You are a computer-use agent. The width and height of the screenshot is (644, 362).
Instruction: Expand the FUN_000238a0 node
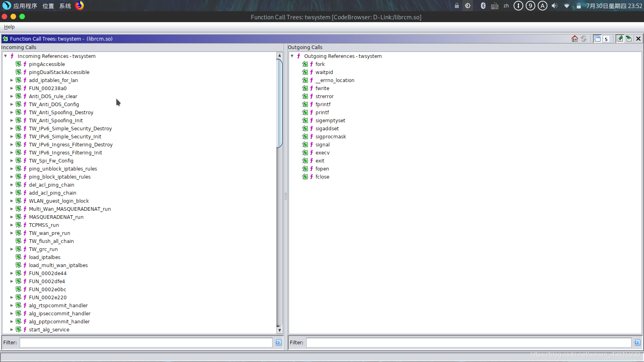[x=12, y=88]
